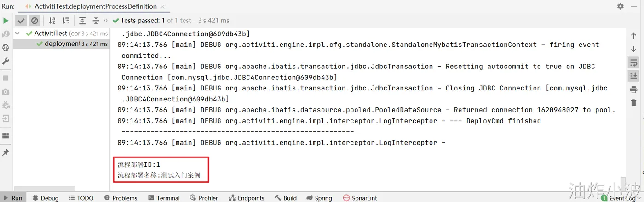Switch to the Debug tool window
This screenshot has height=202, width=644.
(45, 198)
